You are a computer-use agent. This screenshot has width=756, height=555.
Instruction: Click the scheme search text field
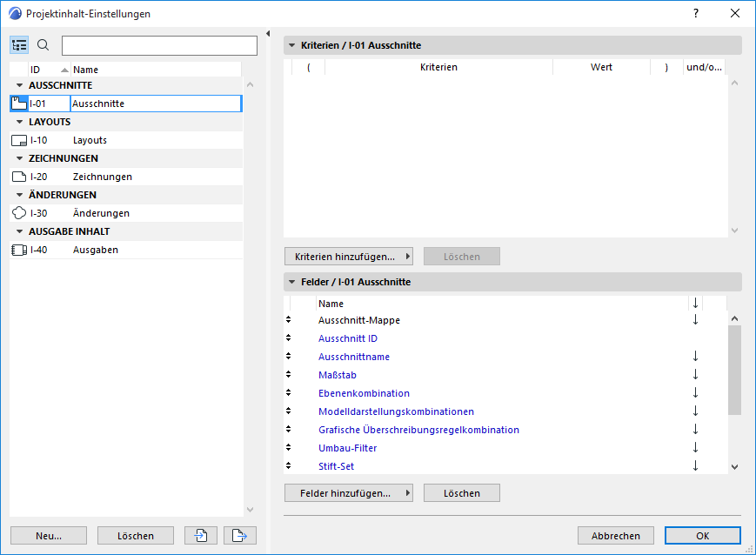point(159,45)
